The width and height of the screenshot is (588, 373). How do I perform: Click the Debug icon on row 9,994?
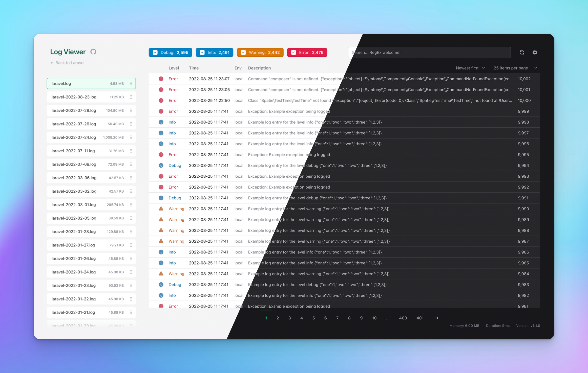(x=161, y=165)
